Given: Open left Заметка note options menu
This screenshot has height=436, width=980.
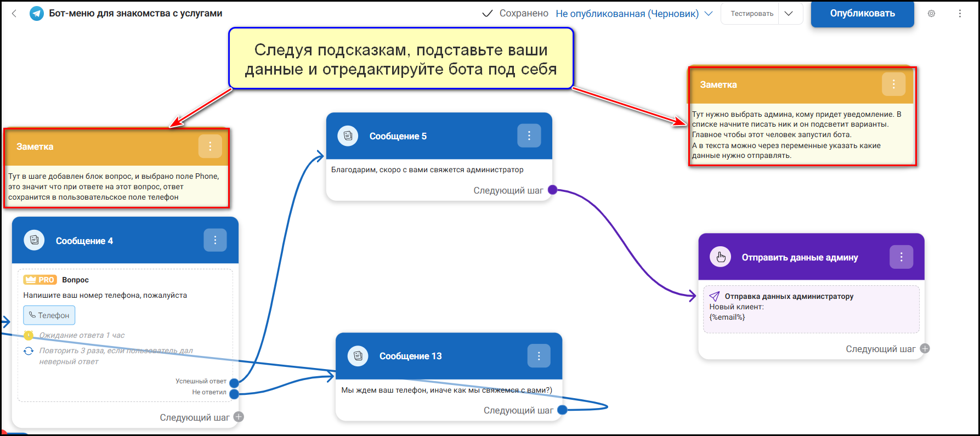Looking at the screenshot, I should pyautogui.click(x=210, y=146).
